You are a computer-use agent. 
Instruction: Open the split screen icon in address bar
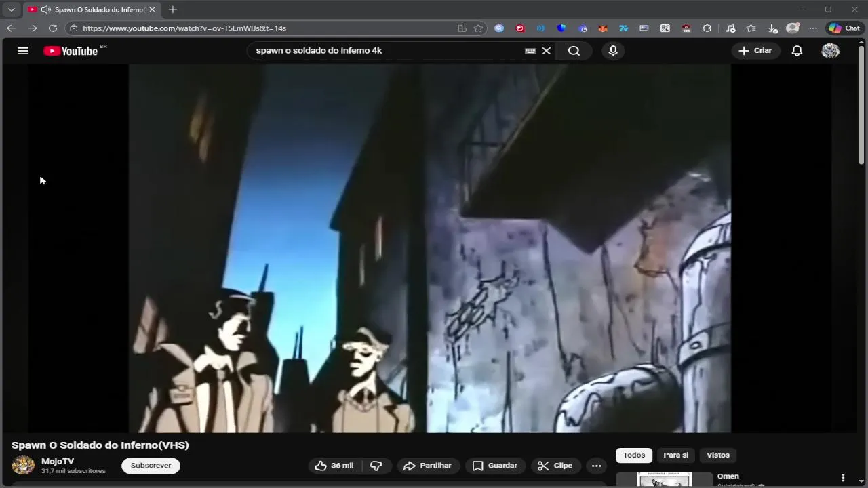pyautogui.click(x=462, y=28)
